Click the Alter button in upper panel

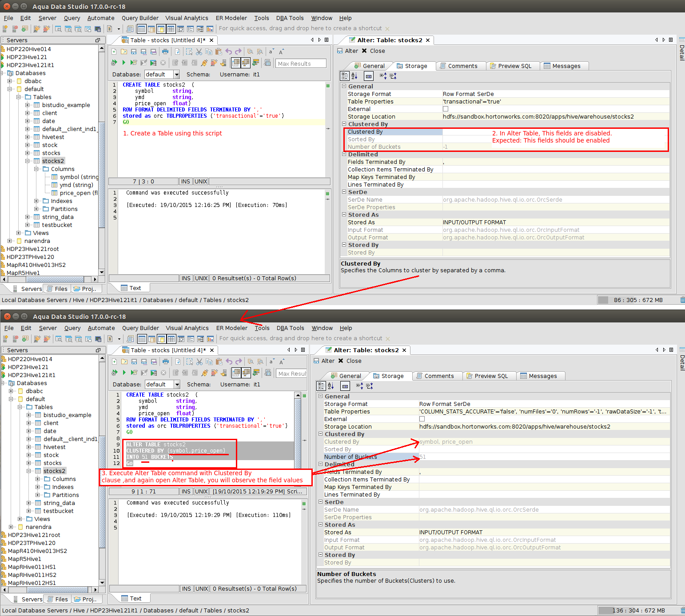[348, 51]
